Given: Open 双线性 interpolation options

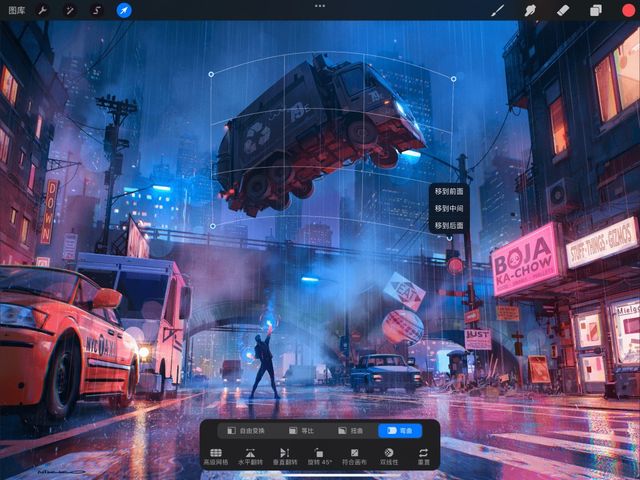Looking at the screenshot, I should [x=389, y=457].
